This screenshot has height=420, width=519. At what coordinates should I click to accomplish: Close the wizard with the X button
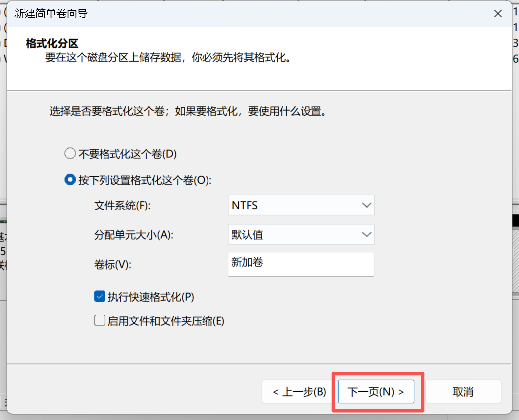[498, 14]
